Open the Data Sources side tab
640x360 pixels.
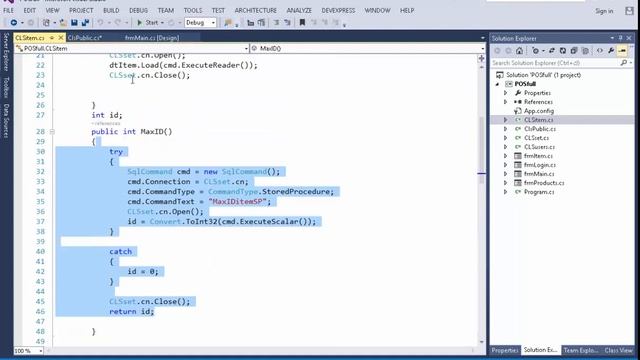[6, 120]
